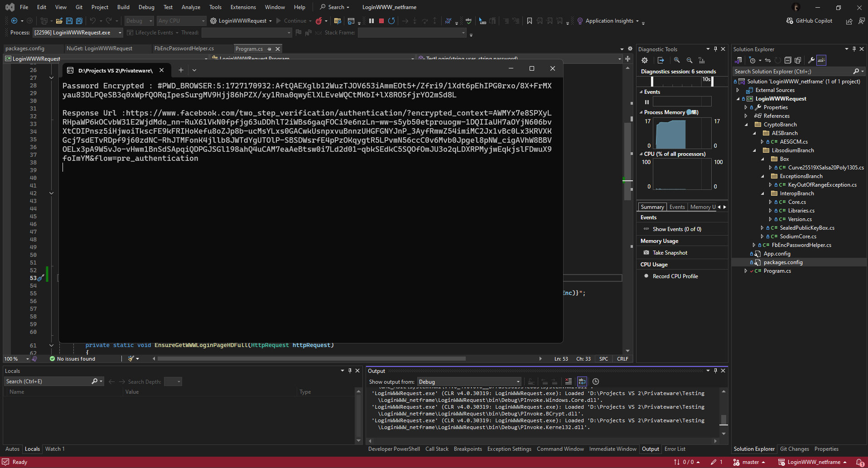Pin the Output panel
This screenshot has height=468, width=868.
coord(715,371)
